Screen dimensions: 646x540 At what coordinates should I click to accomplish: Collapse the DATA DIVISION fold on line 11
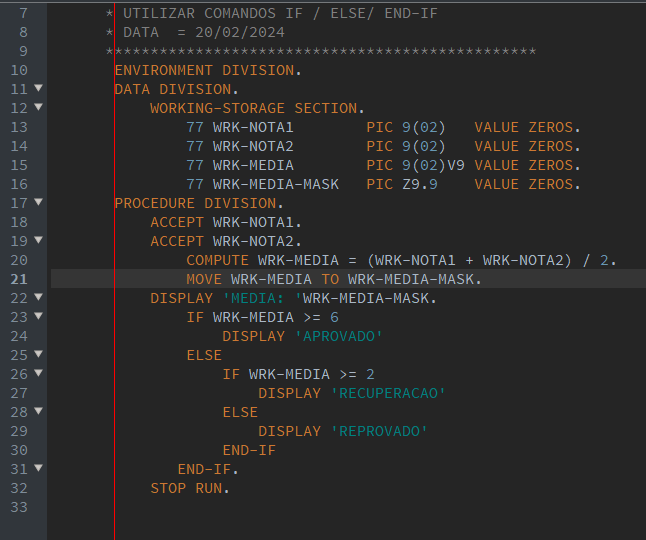[38, 88]
